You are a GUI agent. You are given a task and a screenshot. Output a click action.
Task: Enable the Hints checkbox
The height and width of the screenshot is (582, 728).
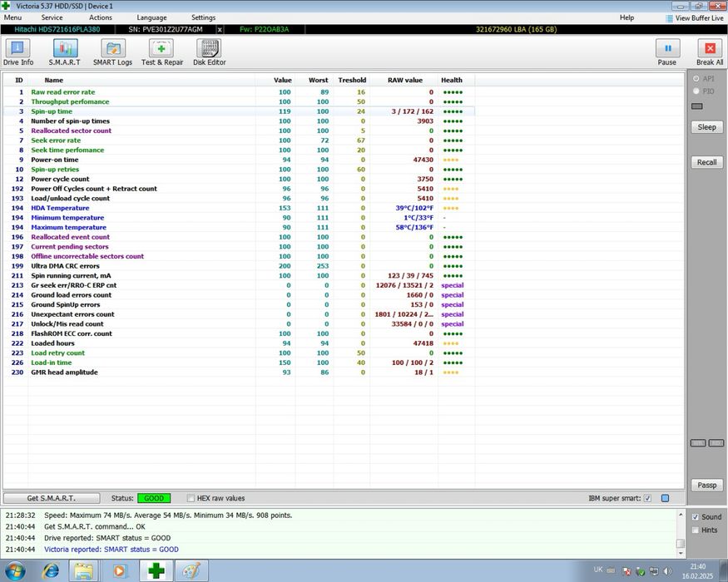(696, 530)
